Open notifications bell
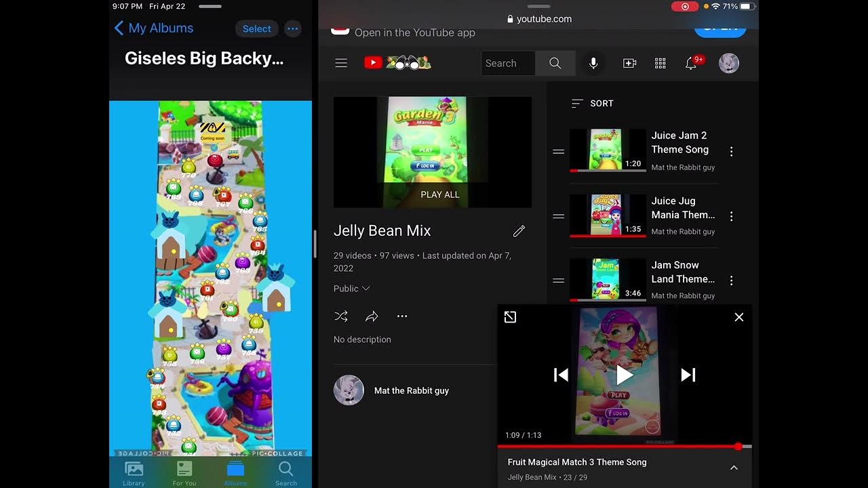 (x=691, y=63)
